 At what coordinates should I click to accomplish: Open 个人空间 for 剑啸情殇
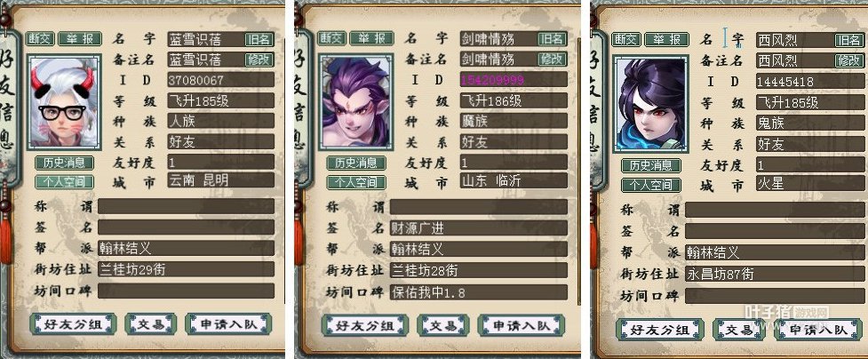[356, 182]
